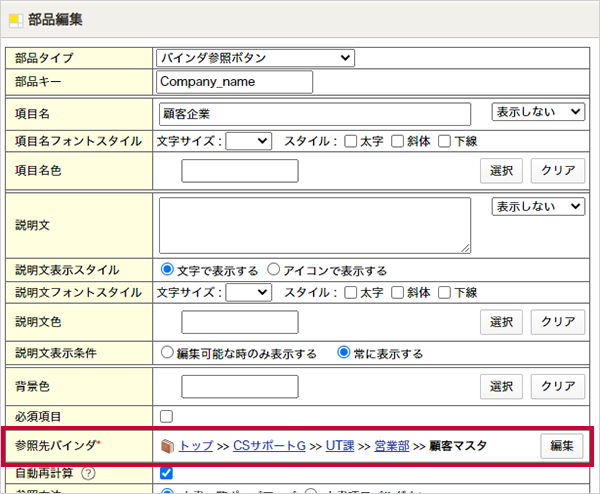
Task: Check 下線 in 項目名フォントスタイル row
Action: pyautogui.click(x=444, y=141)
